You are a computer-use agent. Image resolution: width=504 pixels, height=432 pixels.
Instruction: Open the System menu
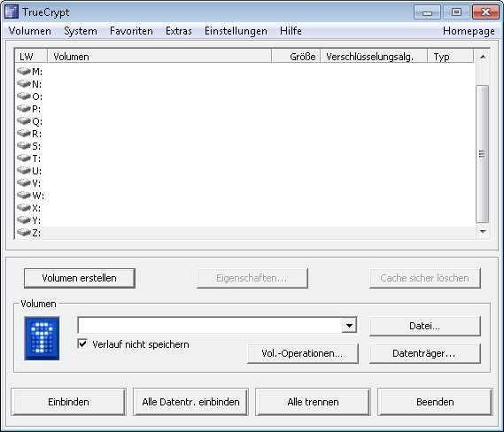[x=81, y=31]
